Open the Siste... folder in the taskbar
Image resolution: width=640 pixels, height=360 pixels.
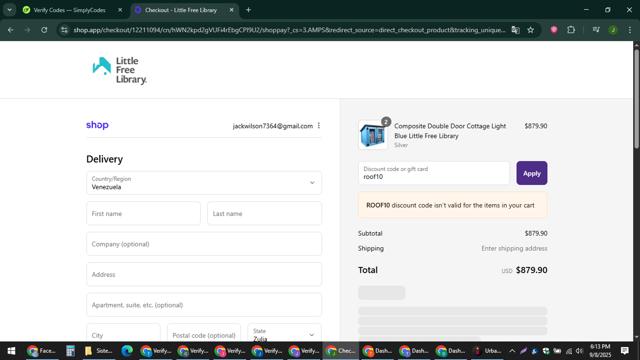(99, 351)
